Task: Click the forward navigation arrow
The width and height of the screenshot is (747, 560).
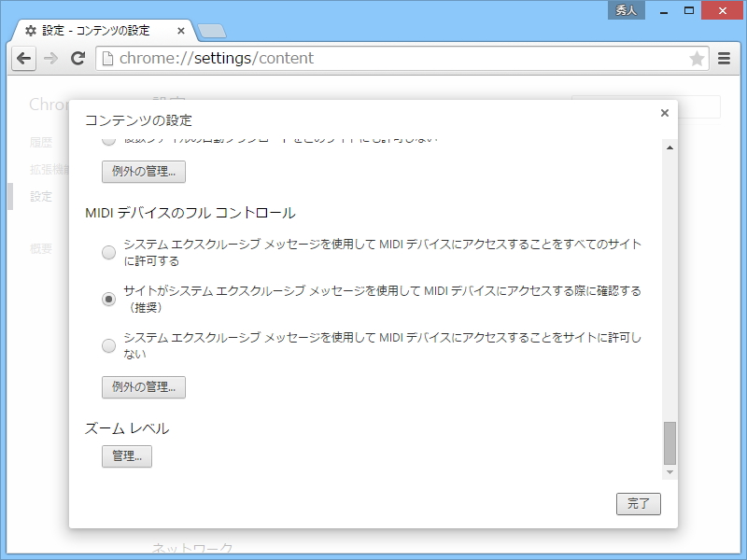Action: pyautogui.click(x=50, y=58)
